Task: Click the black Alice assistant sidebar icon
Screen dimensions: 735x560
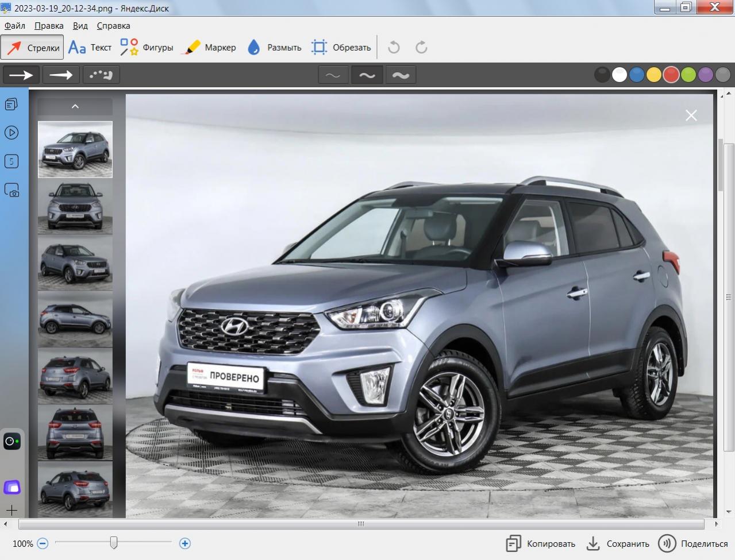Action: click(12, 441)
